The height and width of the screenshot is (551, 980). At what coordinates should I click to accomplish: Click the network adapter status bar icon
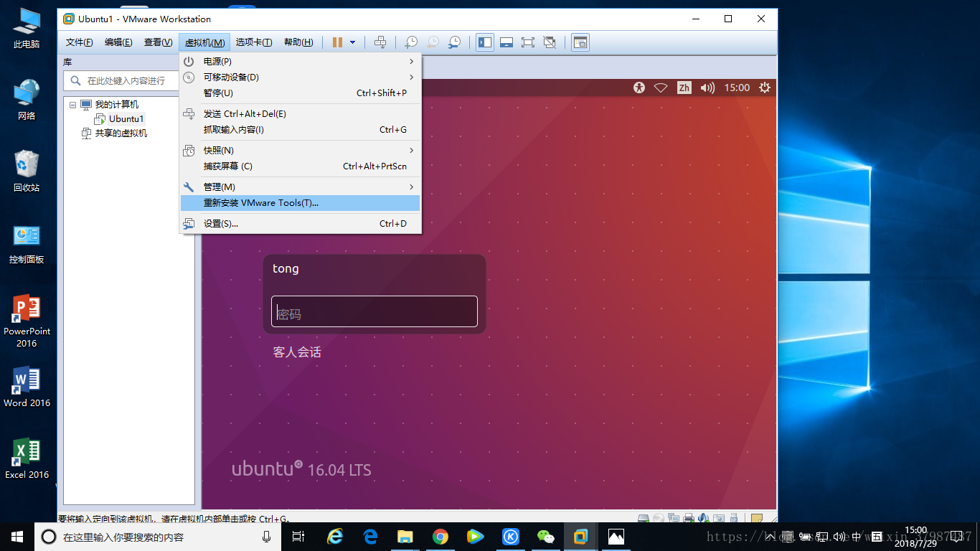[x=674, y=519]
